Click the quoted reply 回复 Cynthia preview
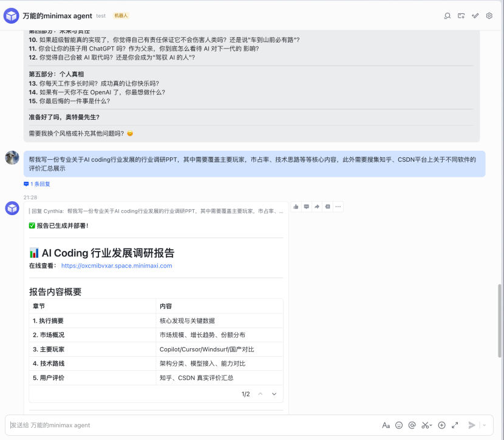 [x=156, y=211]
